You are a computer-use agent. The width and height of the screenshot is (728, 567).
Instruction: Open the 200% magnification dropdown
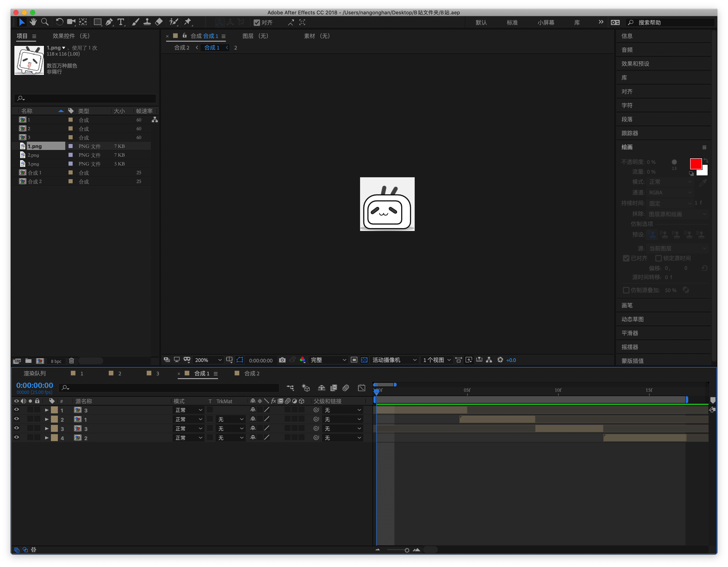click(x=208, y=360)
